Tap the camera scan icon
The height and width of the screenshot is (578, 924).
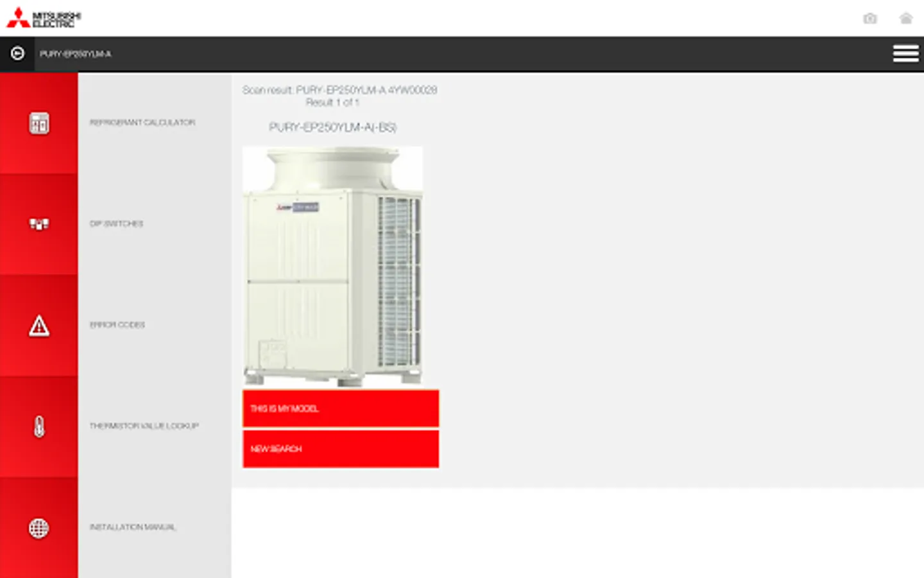[869, 18]
